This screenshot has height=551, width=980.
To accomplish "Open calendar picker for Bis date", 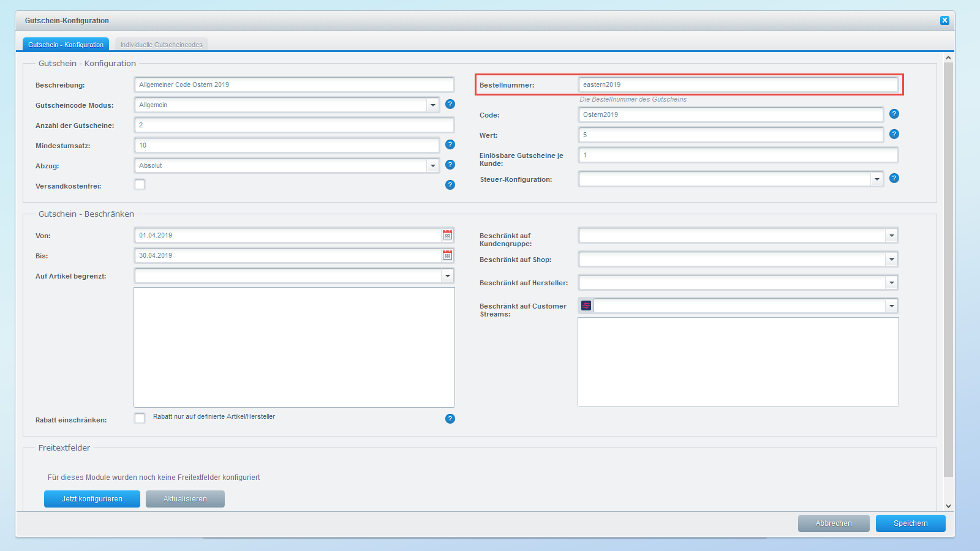I will coord(448,255).
